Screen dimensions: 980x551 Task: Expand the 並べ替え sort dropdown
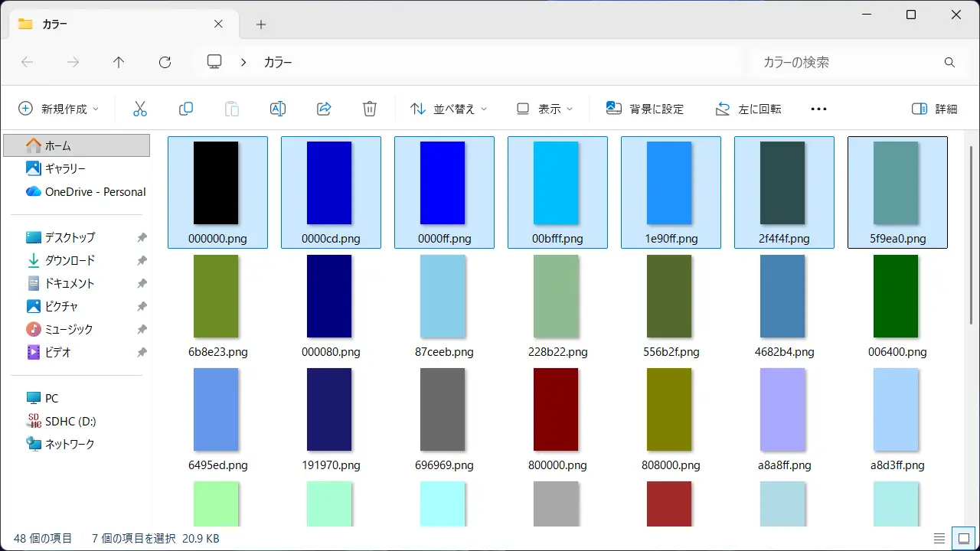click(449, 109)
